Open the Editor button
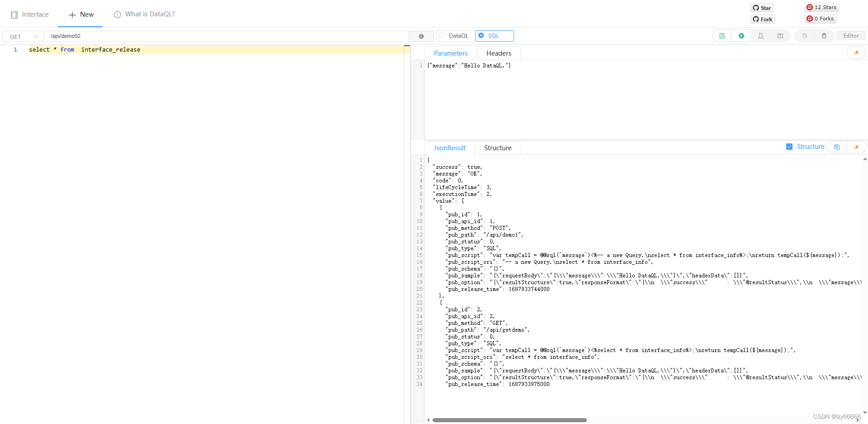868x424 pixels. coord(851,35)
